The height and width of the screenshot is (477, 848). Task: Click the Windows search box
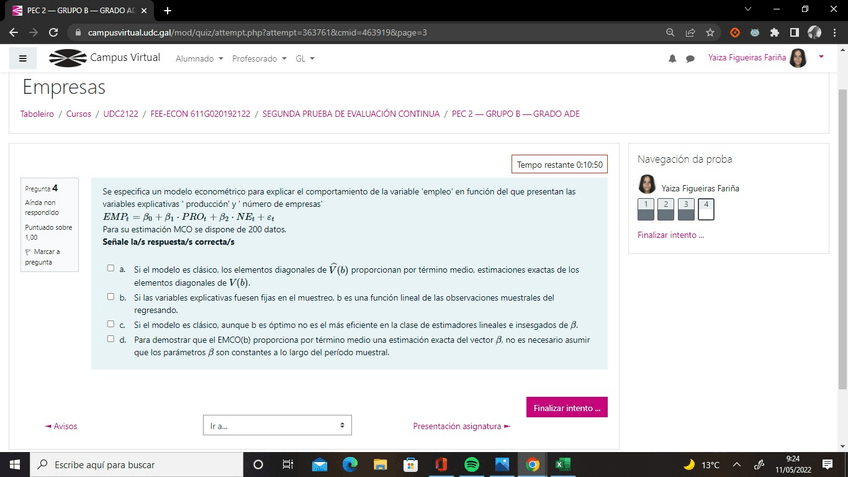coord(136,465)
